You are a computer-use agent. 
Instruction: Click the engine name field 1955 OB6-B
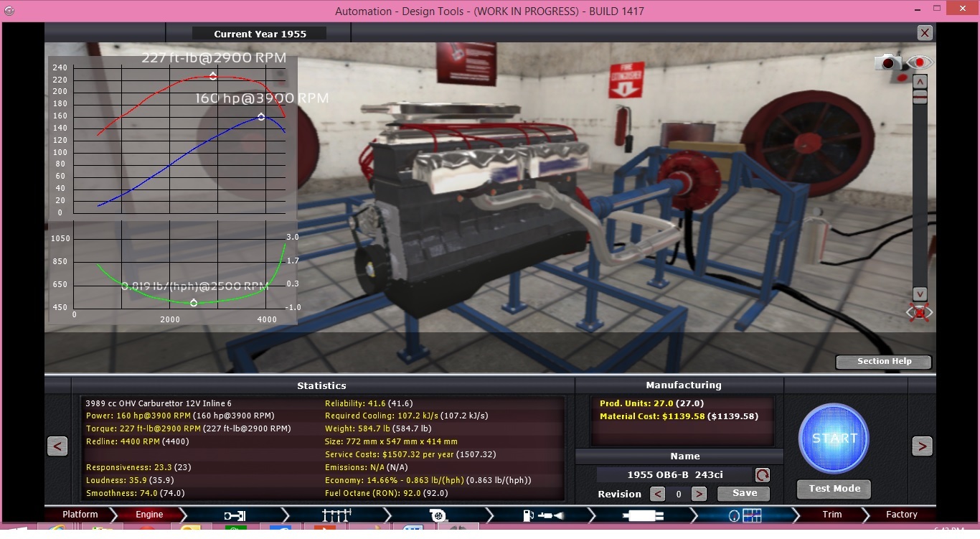point(674,475)
